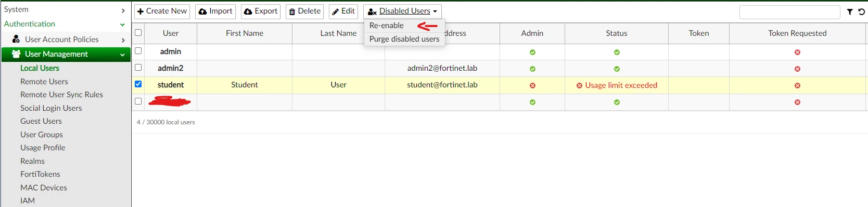The height and width of the screenshot is (207, 868).
Task: Check the checkbox of the redacted user row
Action: [x=138, y=101]
